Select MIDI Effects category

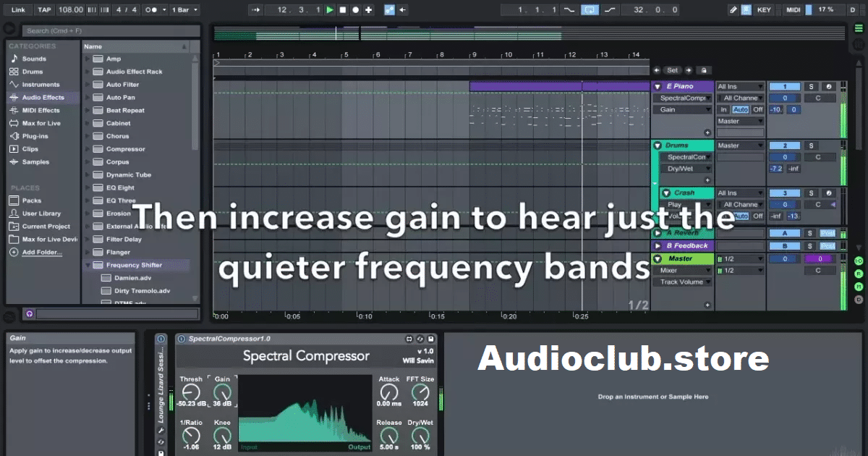41,110
